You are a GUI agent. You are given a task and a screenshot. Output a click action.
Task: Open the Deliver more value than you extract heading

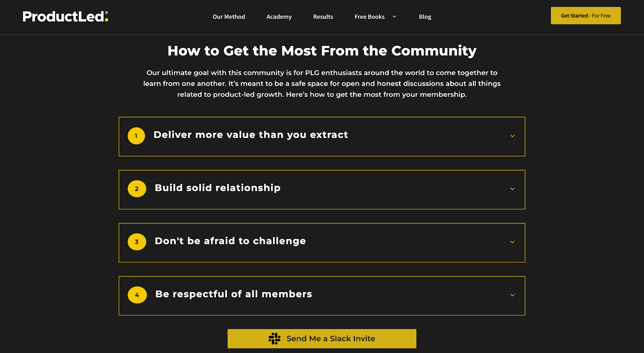pos(251,135)
